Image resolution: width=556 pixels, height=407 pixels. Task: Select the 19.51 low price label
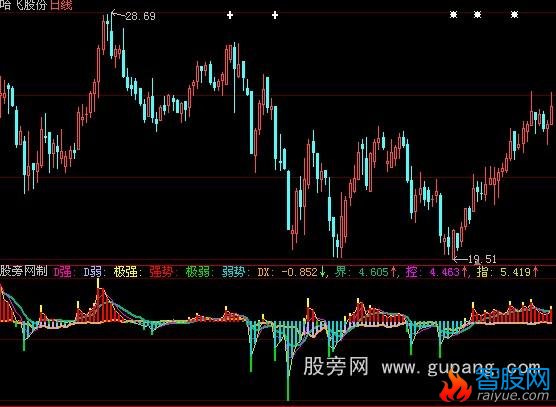click(x=482, y=259)
